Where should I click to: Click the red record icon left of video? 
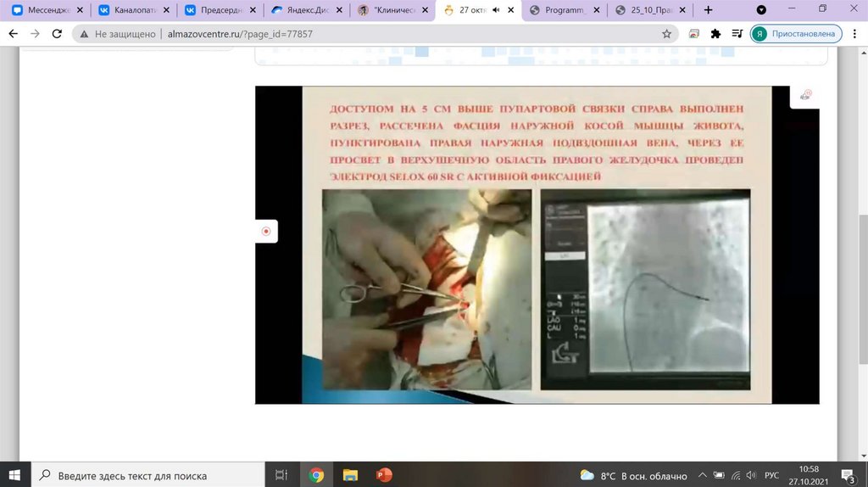click(x=266, y=231)
